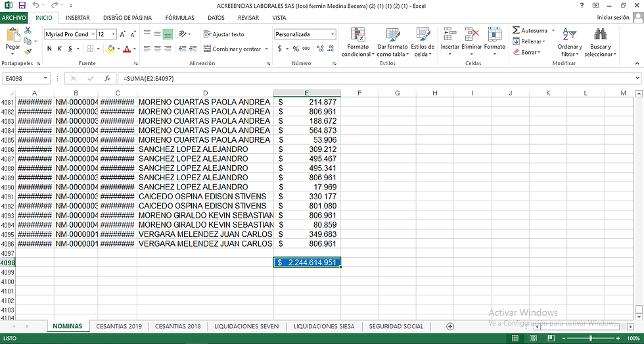Screen dimensions: 644x344
Task: Click the Undo arrow icon
Action: click(35, 6)
